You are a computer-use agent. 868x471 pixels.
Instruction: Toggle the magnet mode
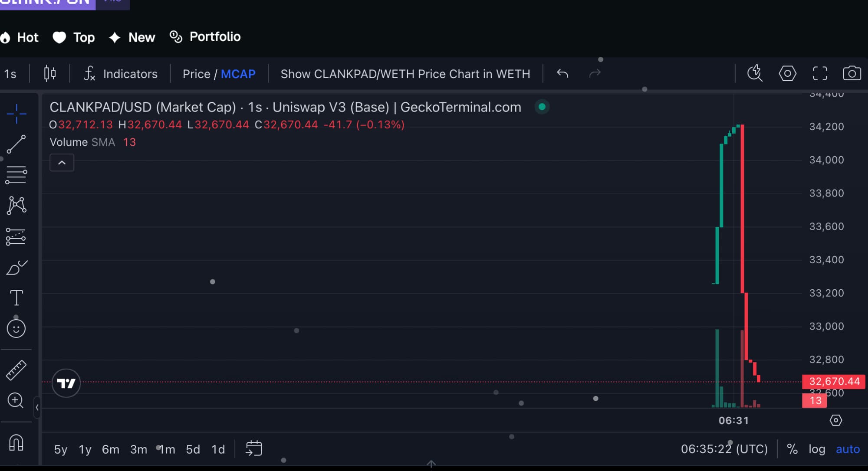(16, 443)
